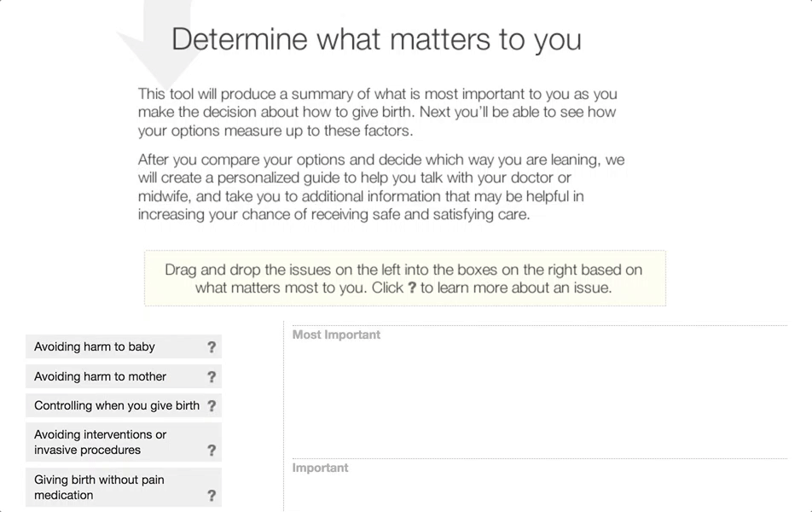Viewport: 812px width, 512px height.
Task: Open help for Avoiding harm to baby
Action: click(212, 347)
